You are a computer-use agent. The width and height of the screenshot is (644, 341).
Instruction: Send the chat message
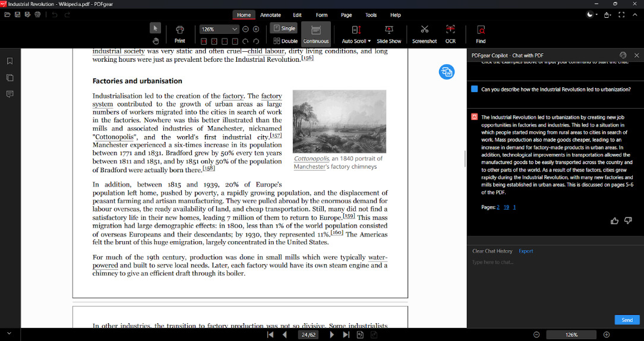click(x=627, y=320)
